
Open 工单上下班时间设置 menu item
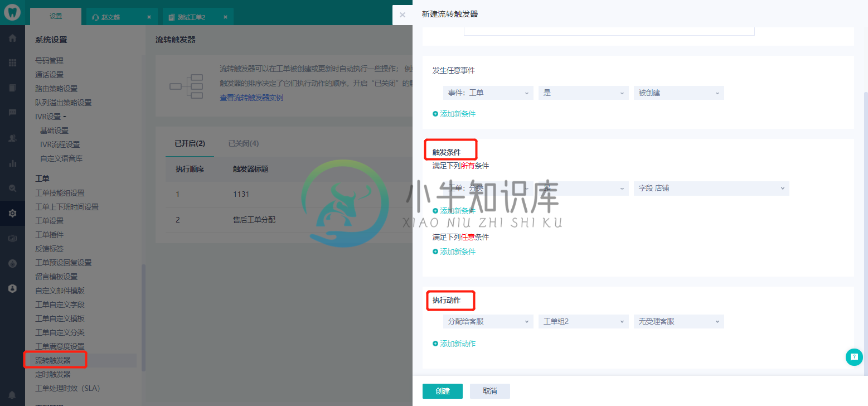tap(67, 207)
